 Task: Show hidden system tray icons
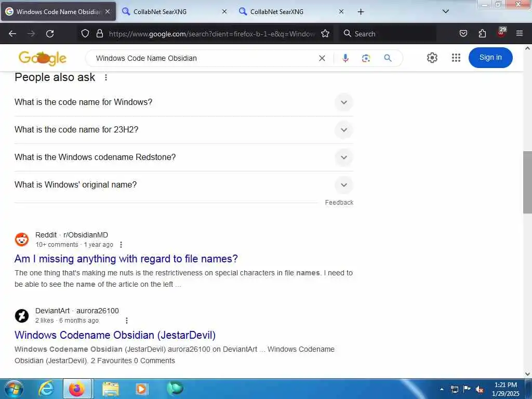[x=442, y=389]
